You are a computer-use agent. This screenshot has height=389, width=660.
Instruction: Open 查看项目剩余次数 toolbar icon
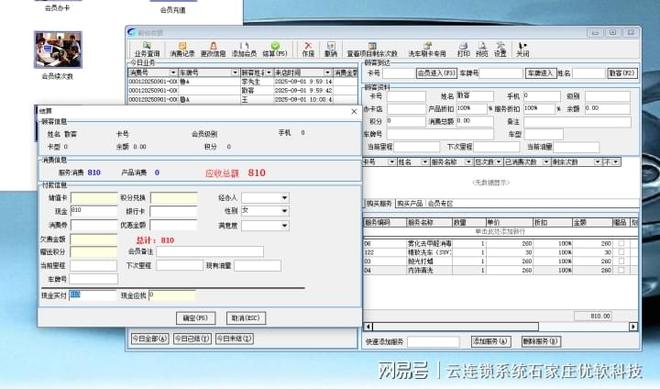point(372,49)
